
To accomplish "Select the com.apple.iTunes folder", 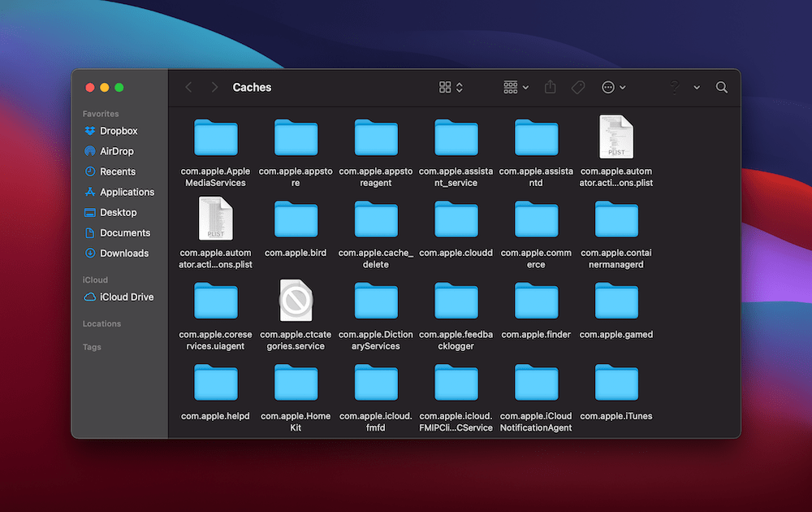I will pyautogui.click(x=616, y=382).
